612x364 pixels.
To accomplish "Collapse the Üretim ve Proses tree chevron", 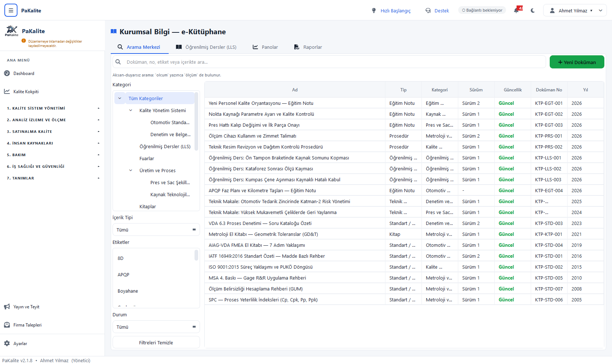I will [131, 170].
